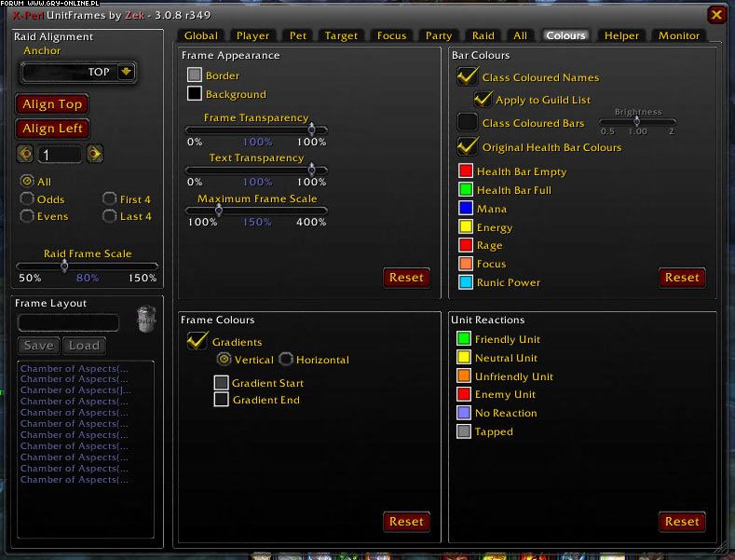Click the left arrow next to value 1
This screenshot has height=560, width=735.
tap(24, 154)
